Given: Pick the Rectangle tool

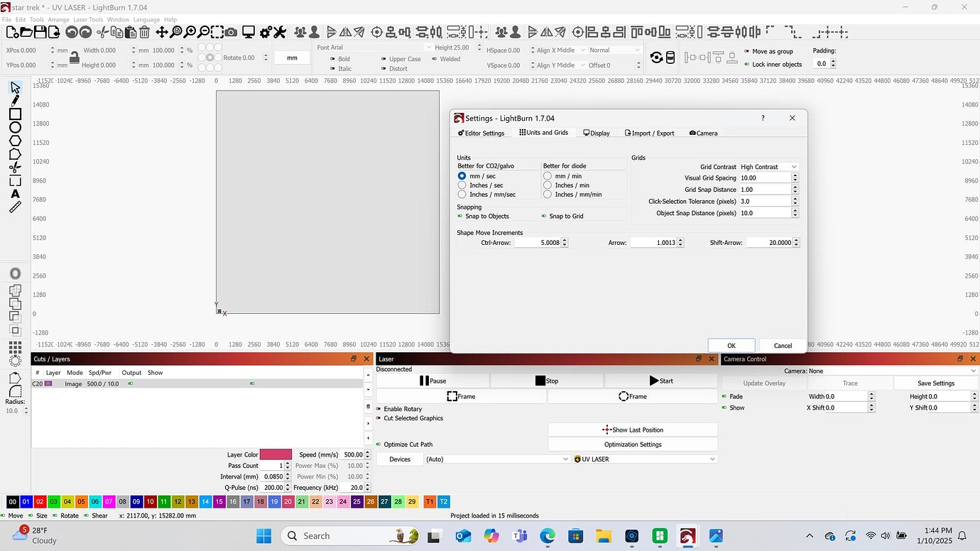Looking at the screenshot, I should [16, 114].
